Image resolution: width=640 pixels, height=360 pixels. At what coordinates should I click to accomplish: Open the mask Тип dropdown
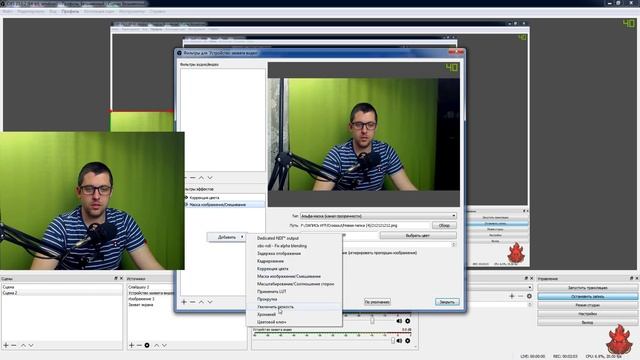tap(378, 216)
